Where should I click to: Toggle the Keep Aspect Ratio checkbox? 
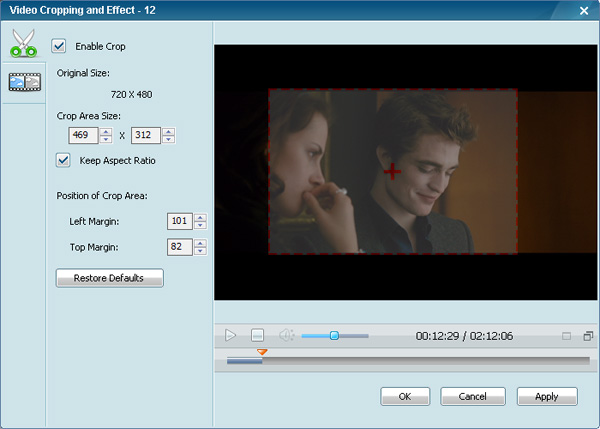(63, 160)
